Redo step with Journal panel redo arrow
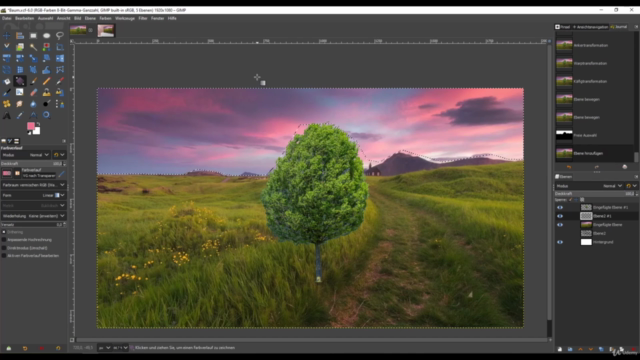This screenshot has height=360, width=640. [x=597, y=167]
